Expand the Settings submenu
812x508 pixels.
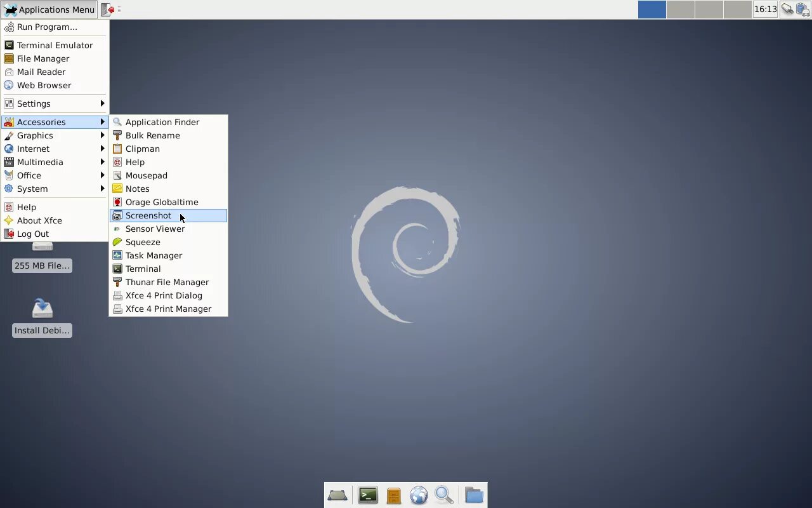(55, 104)
